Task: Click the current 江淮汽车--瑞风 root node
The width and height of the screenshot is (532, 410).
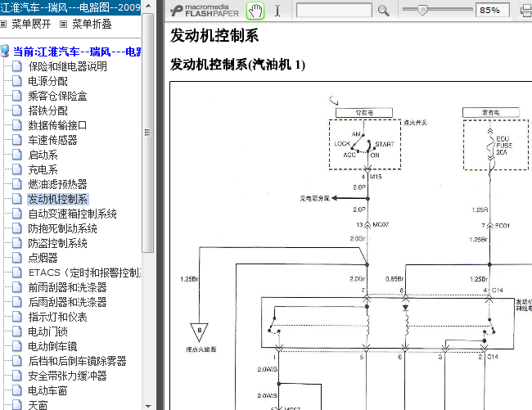Action: (x=77, y=52)
